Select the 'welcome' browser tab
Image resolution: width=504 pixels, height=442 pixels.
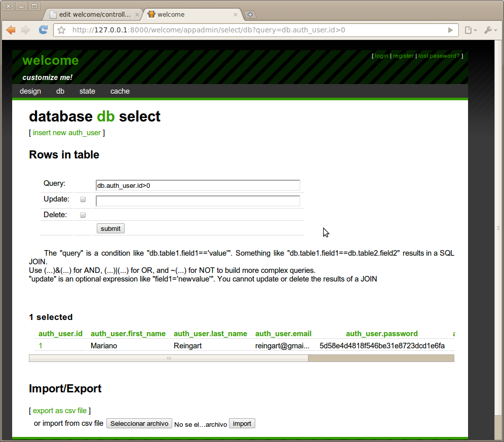pyautogui.click(x=192, y=15)
